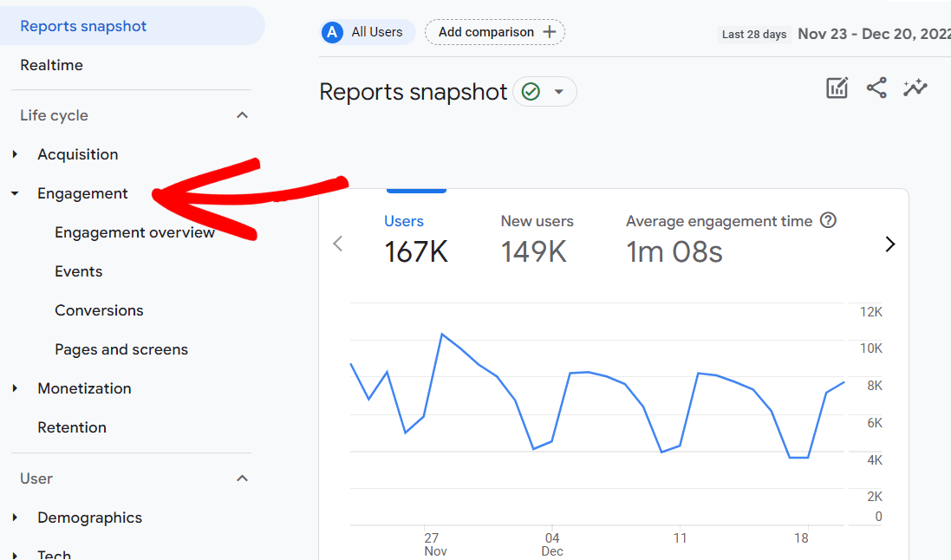Collapse the Engagement section
Image resolution: width=951 pixels, height=560 pixels.
coord(14,193)
